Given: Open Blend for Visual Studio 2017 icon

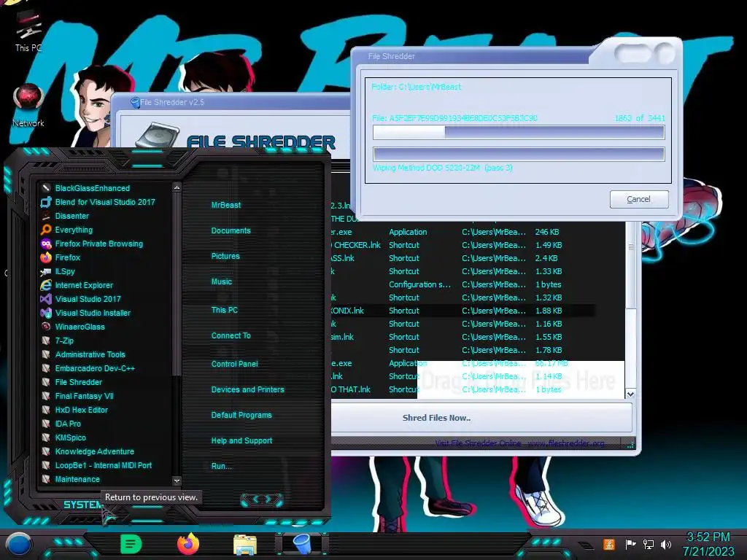Looking at the screenshot, I should [46, 202].
